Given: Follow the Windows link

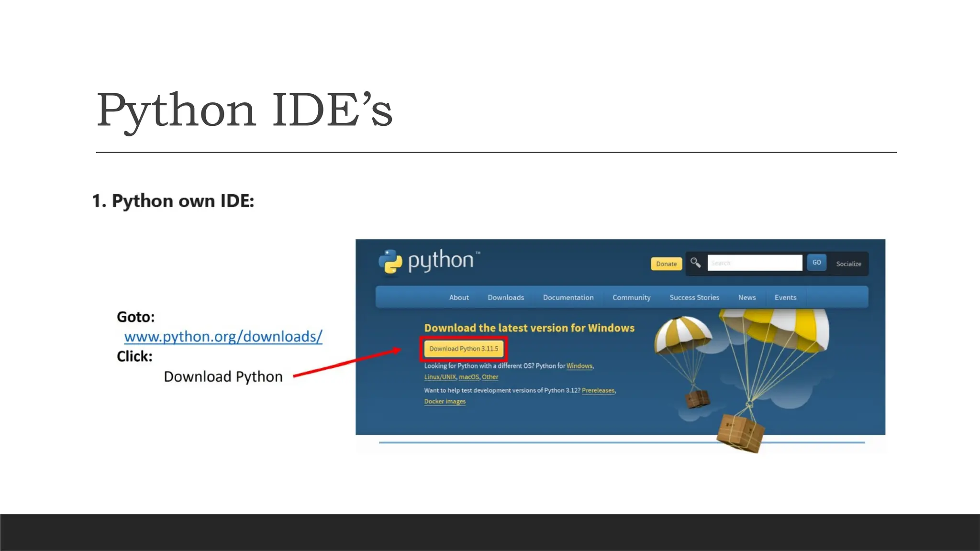Looking at the screenshot, I should point(579,366).
